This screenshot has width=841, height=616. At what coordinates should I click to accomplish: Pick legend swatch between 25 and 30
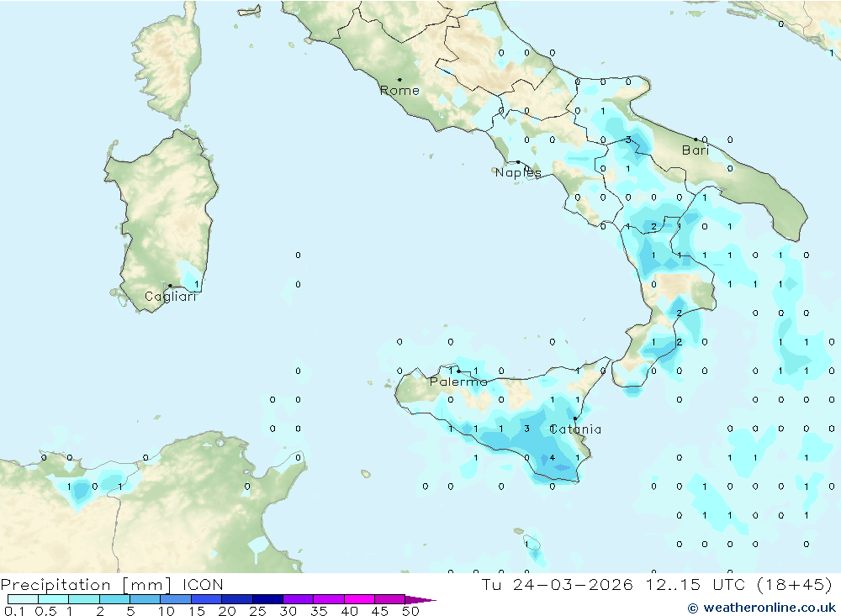click(x=267, y=599)
